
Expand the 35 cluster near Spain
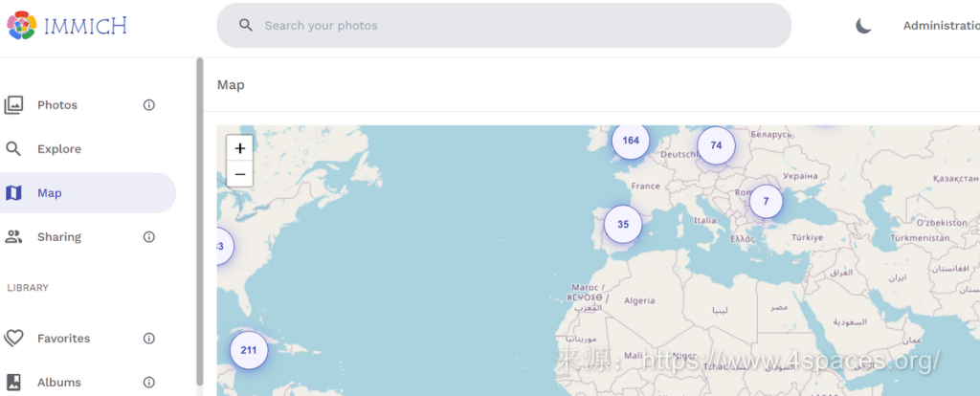[x=623, y=225]
